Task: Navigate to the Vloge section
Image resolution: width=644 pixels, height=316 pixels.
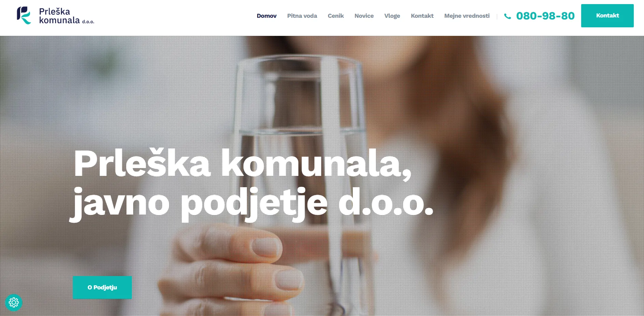Action: coord(392,16)
